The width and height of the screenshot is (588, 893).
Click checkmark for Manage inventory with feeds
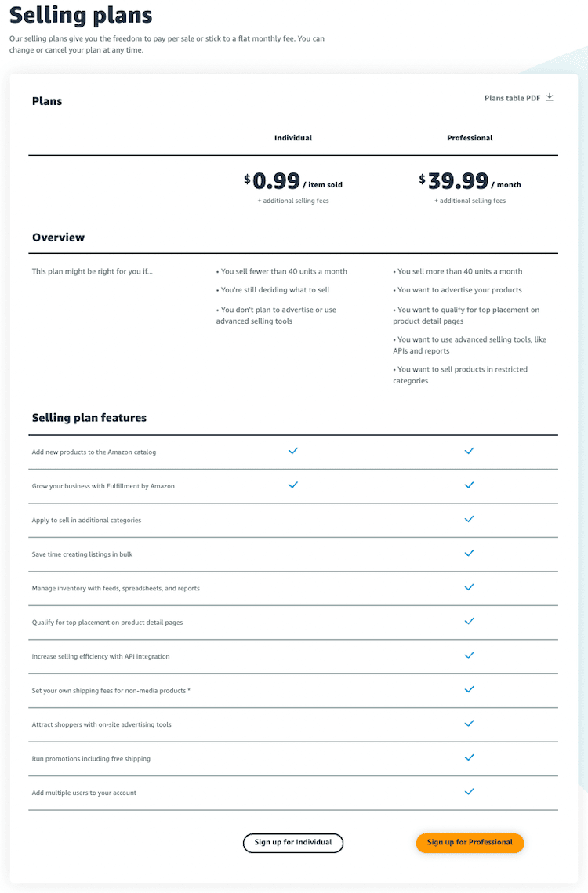(470, 587)
